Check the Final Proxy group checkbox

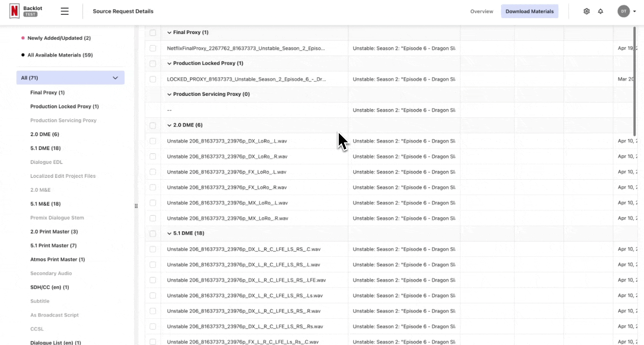click(x=153, y=33)
